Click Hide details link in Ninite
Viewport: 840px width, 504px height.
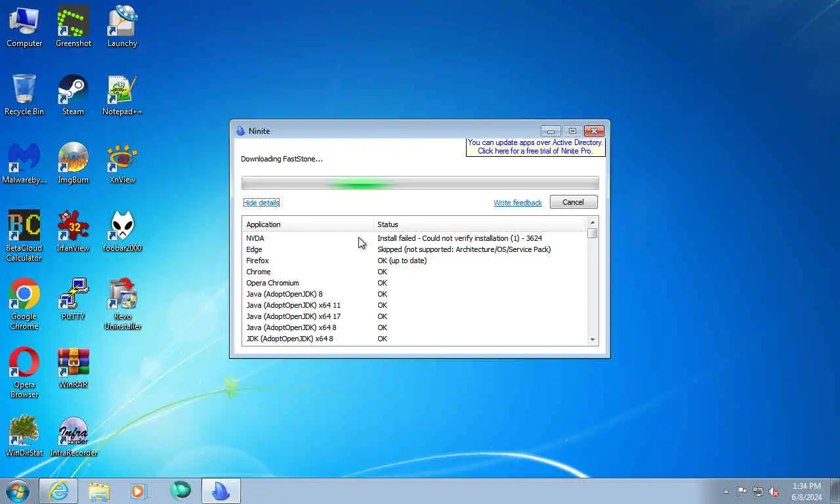[261, 202]
